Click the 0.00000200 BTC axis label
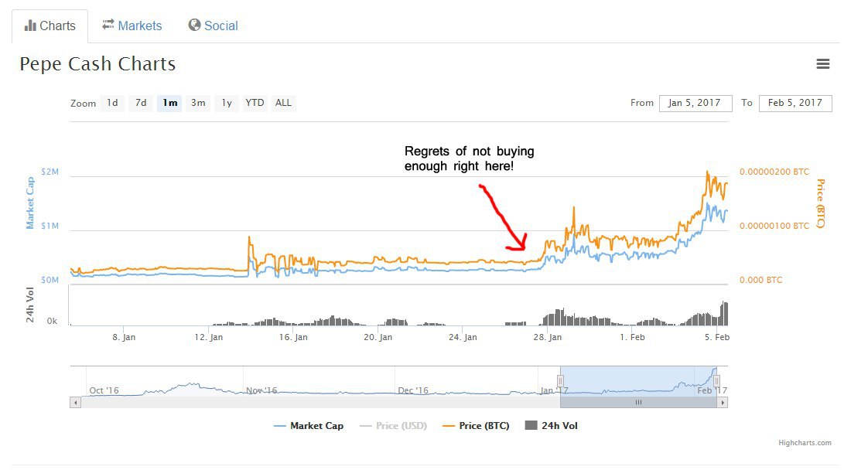868x470 pixels. [x=774, y=172]
